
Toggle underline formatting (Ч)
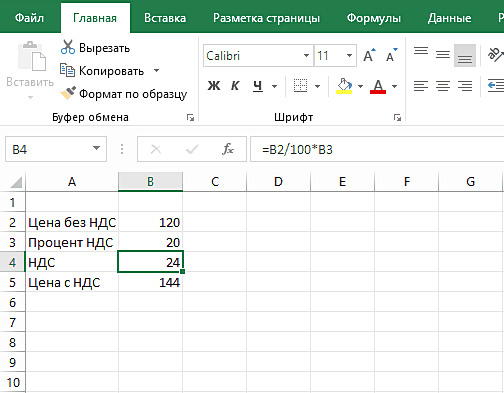[x=257, y=86]
